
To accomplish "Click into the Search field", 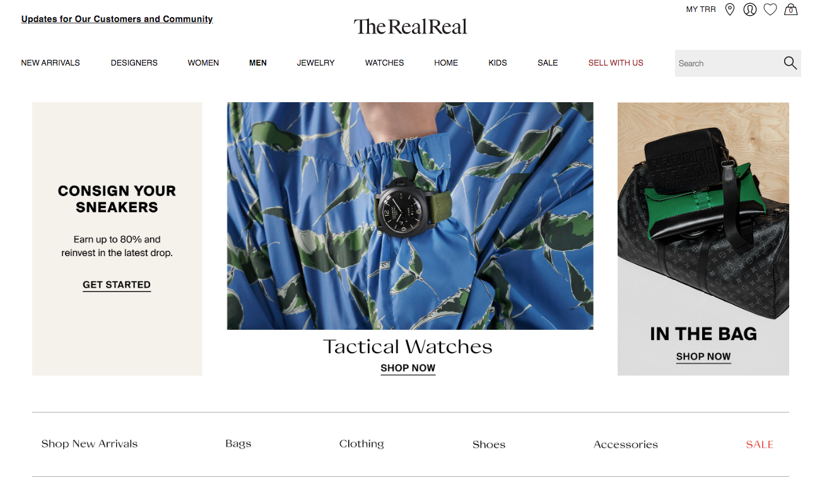I will click(x=729, y=63).
